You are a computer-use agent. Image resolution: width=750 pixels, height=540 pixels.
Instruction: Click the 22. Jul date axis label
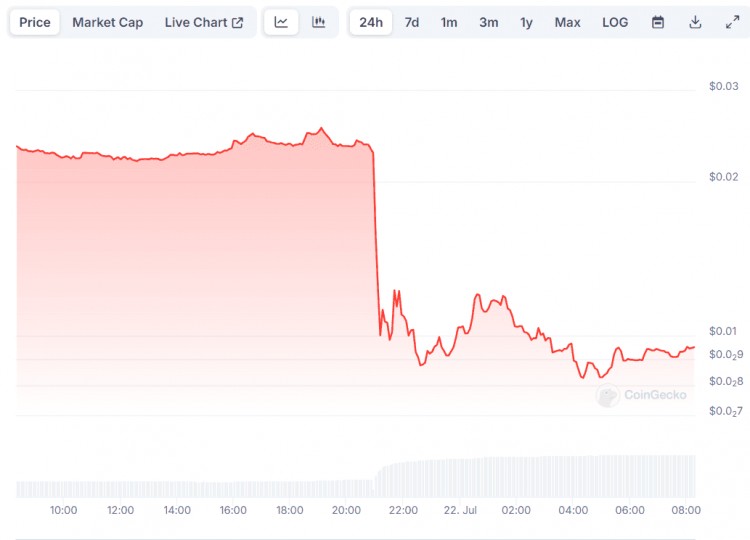coord(459,510)
